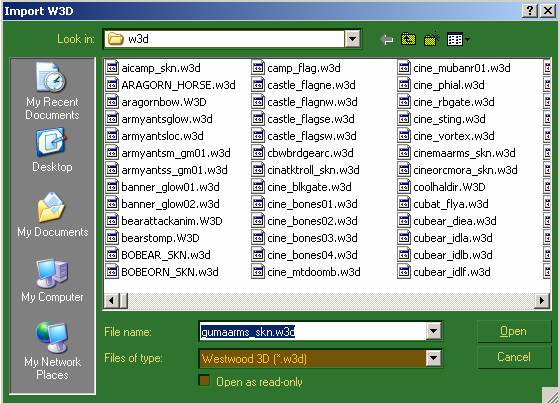Select the file banner_glow02.w3d

pyautogui.click(x=163, y=204)
